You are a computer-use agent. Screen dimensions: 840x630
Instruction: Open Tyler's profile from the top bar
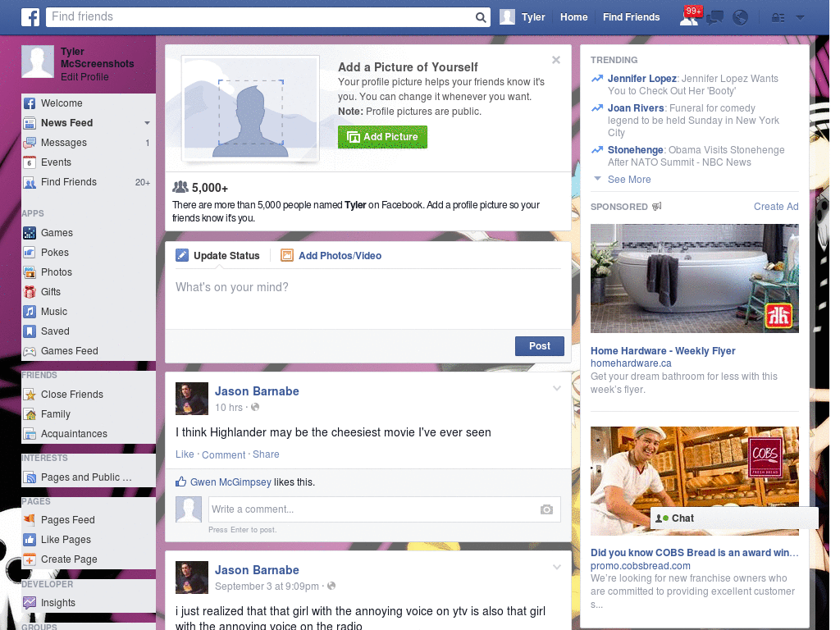click(523, 17)
